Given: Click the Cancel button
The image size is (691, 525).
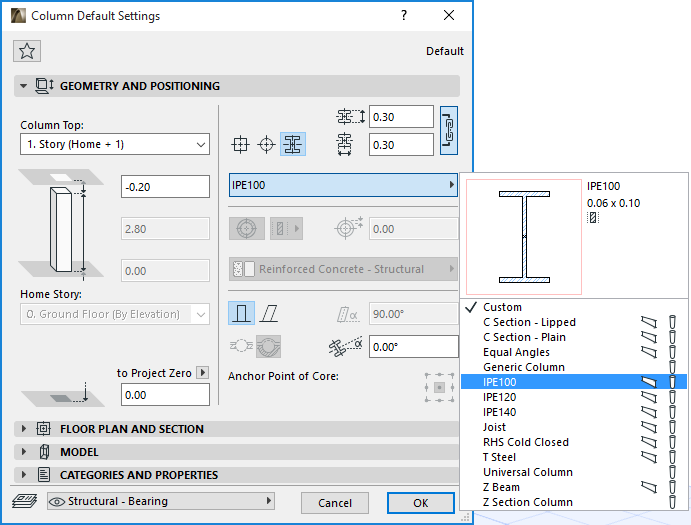Looking at the screenshot, I should pyautogui.click(x=335, y=503).
